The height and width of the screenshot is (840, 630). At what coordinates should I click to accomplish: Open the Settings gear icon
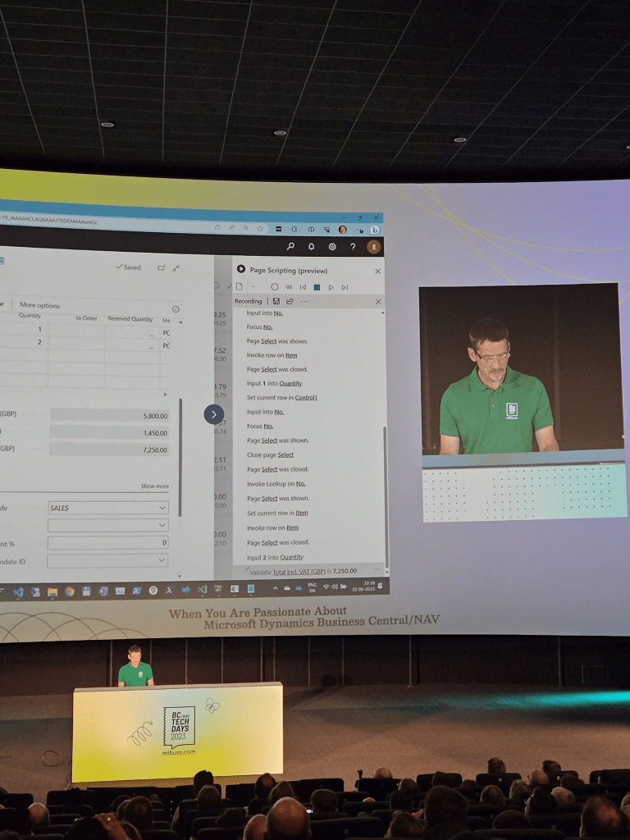pos(332,246)
